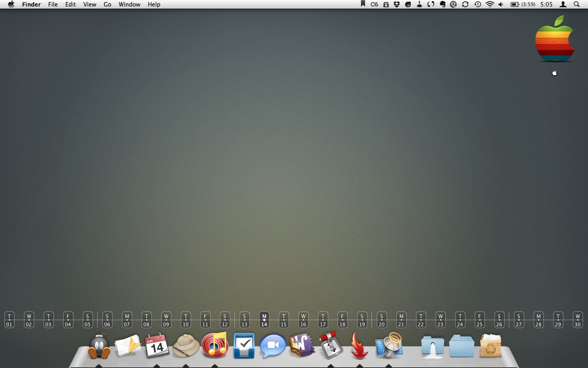The image size is (588, 368).
Task: Open the red flame arrow app in dock
Action: click(359, 346)
